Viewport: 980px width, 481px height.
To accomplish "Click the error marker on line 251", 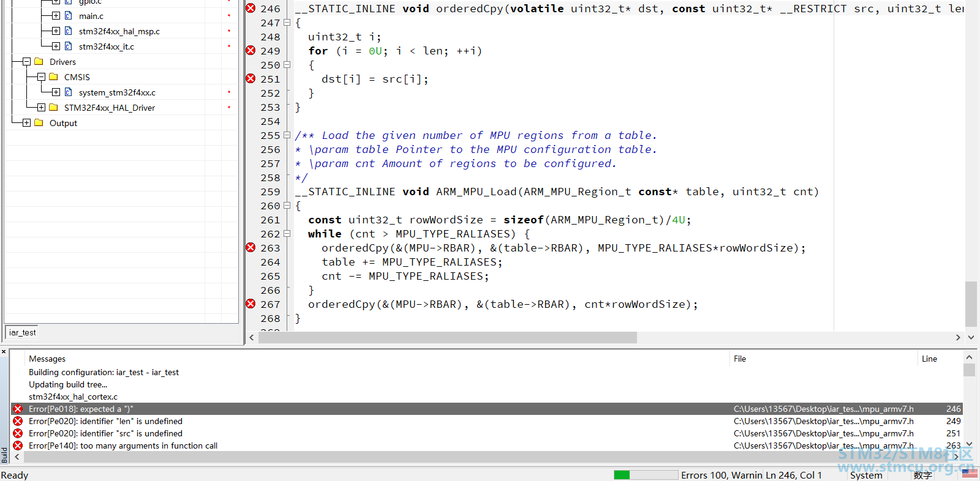I will coord(251,78).
